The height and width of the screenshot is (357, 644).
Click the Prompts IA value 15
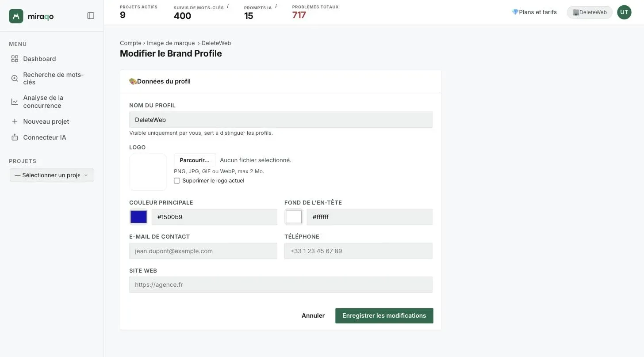249,16
